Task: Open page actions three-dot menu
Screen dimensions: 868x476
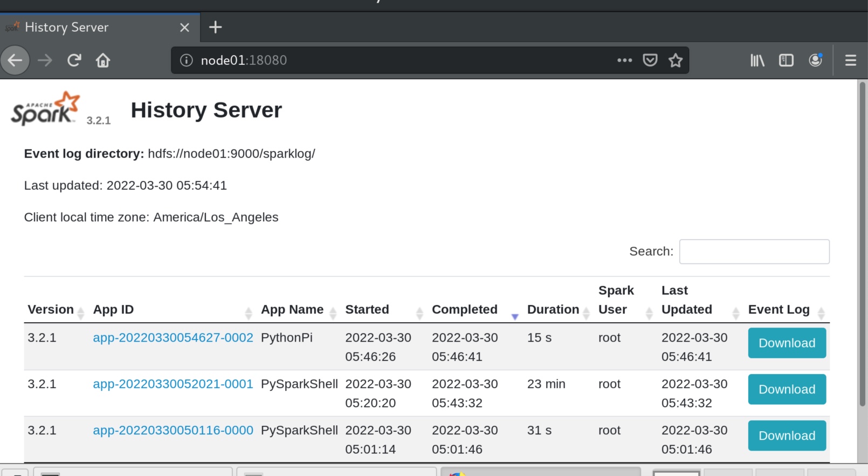Action: (624, 60)
